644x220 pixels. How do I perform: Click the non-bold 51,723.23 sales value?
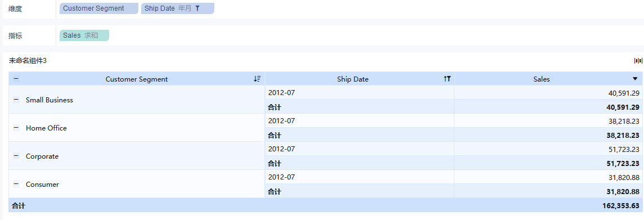(x=623, y=149)
